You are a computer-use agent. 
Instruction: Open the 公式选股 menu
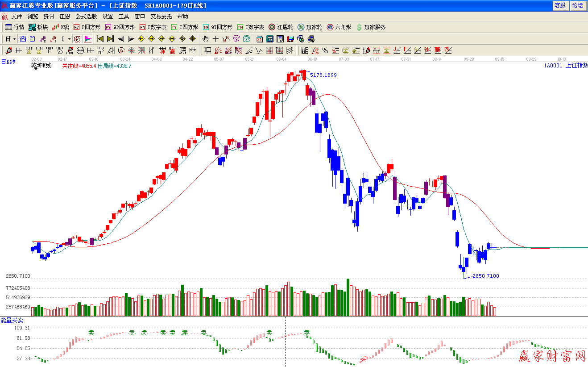click(x=86, y=16)
